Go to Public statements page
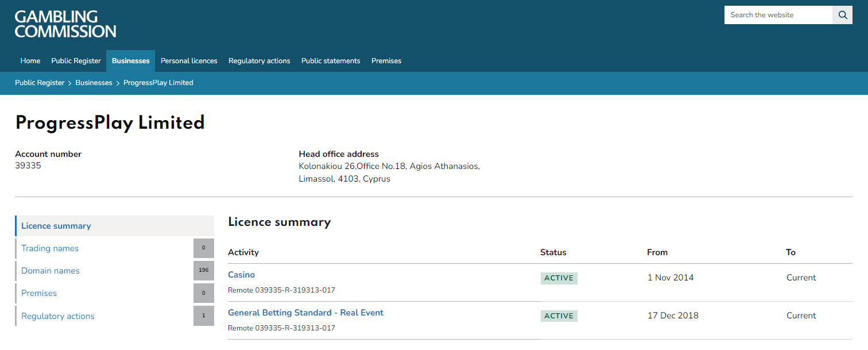The height and width of the screenshot is (350, 868). tap(331, 61)
